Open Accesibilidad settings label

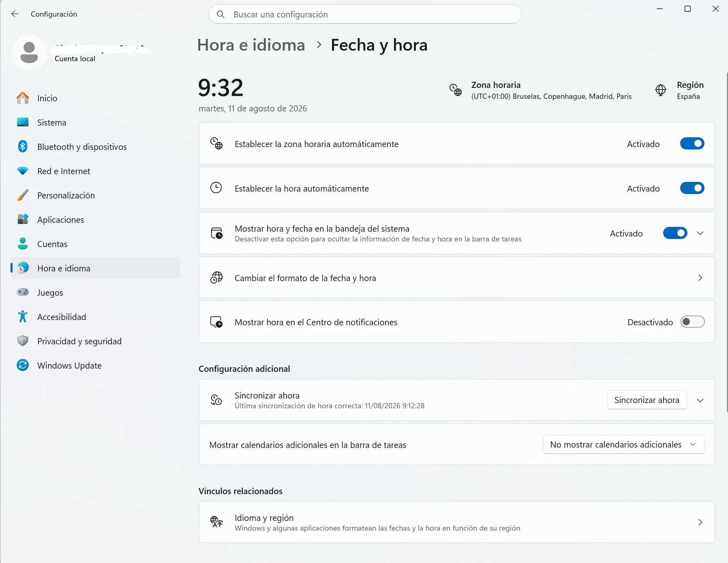tap(62, 317)
